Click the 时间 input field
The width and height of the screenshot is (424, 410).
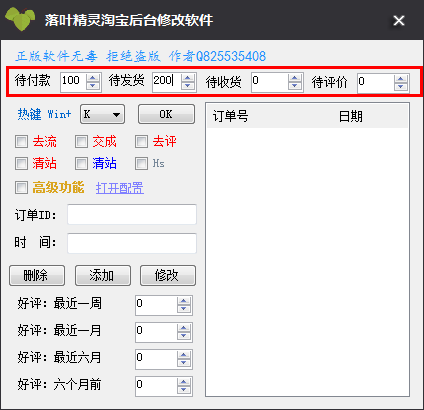point(132,243)
